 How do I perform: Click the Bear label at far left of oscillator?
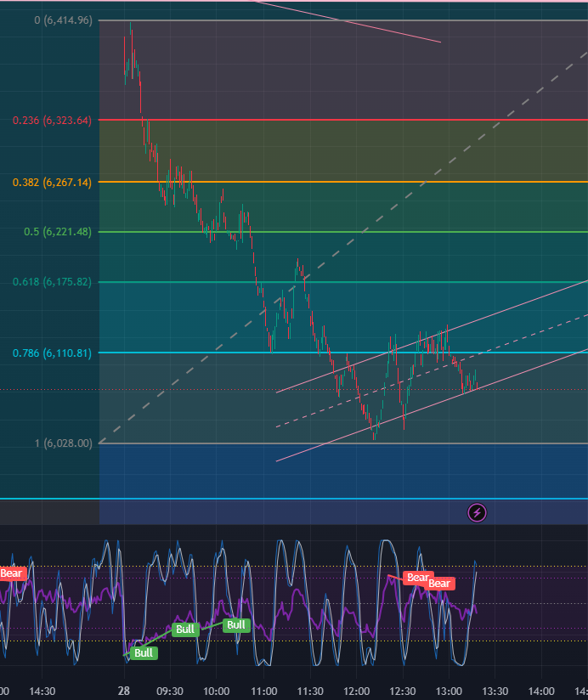pyautogui.click(x=12, y=573)
